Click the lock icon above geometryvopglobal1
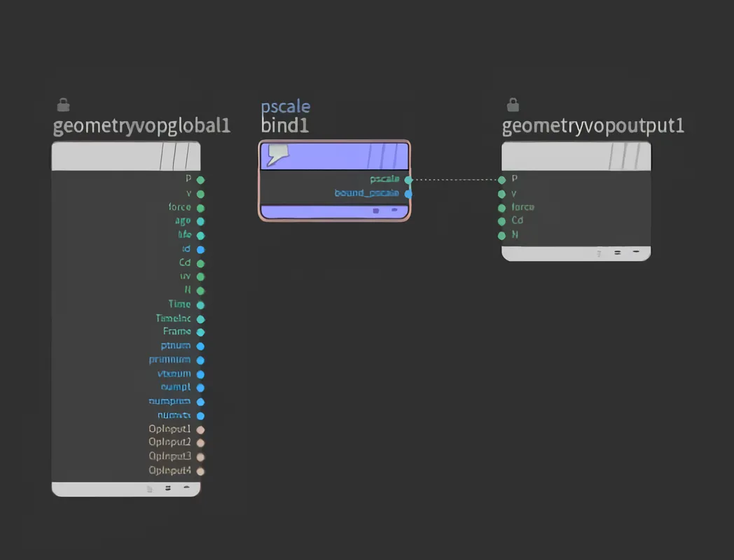734x560 pixels. tap(63, 105)
